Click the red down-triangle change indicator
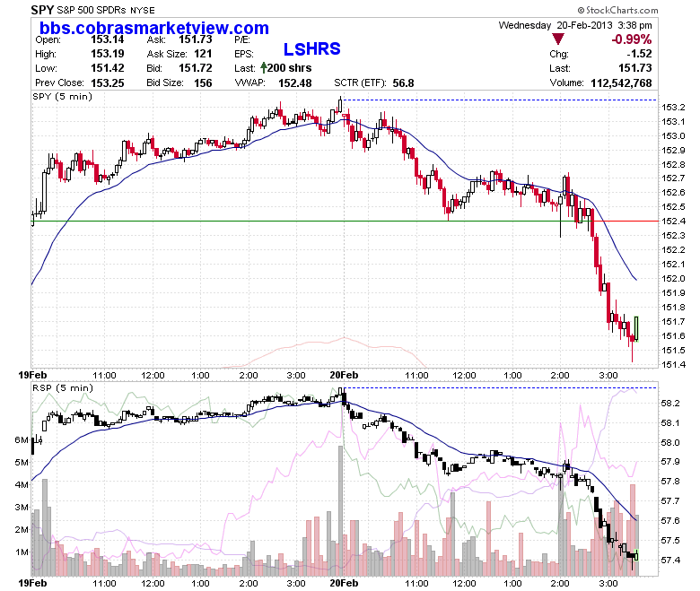Viewport: 700px width, 591px height. (x=557, y=39)
